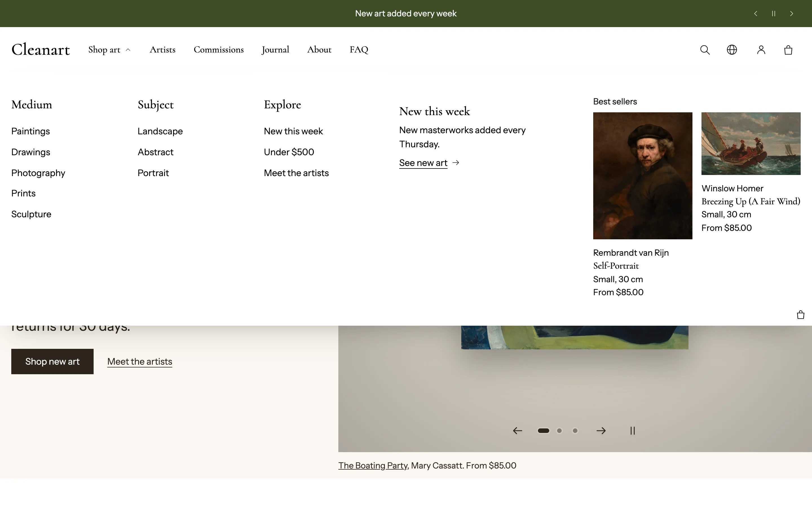Viewport: 812px width, 508px height.
Task: Open the Commissions menu item
Action: tap(219, 50)
